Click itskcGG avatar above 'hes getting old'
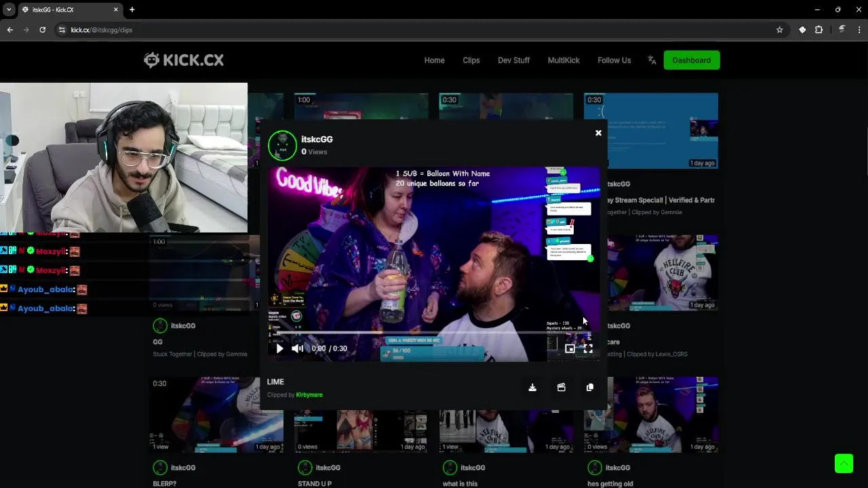 [x=595, y=468]
